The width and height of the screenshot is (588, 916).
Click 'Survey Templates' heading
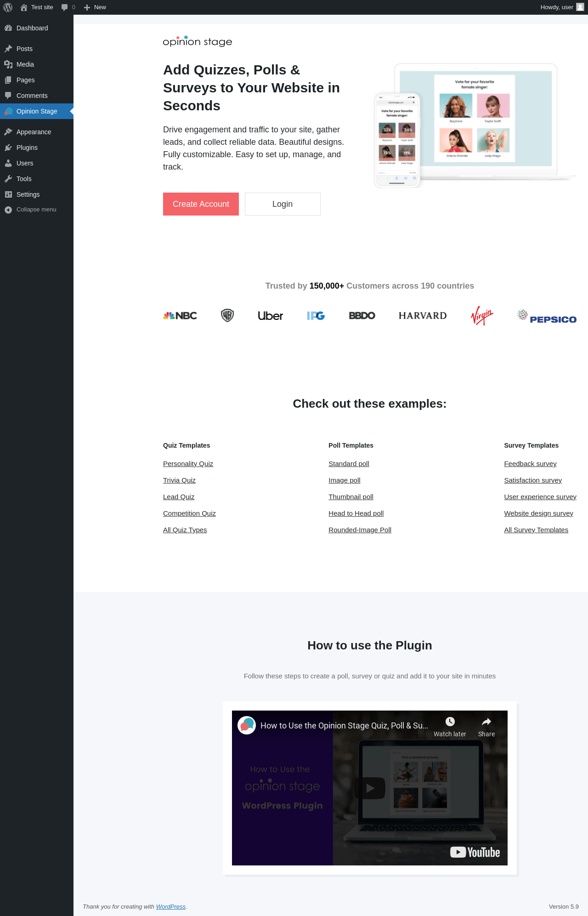click(531, 445)
